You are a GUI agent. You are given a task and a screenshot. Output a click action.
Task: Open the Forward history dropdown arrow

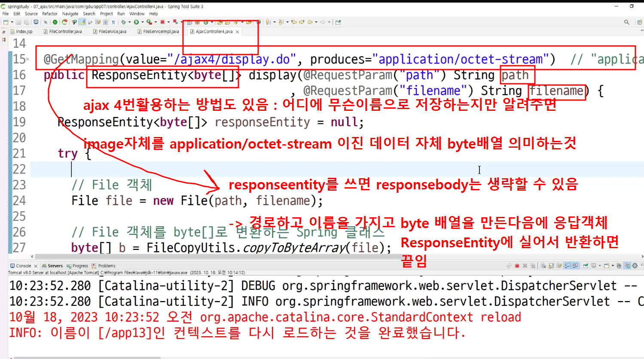point(329,22)
